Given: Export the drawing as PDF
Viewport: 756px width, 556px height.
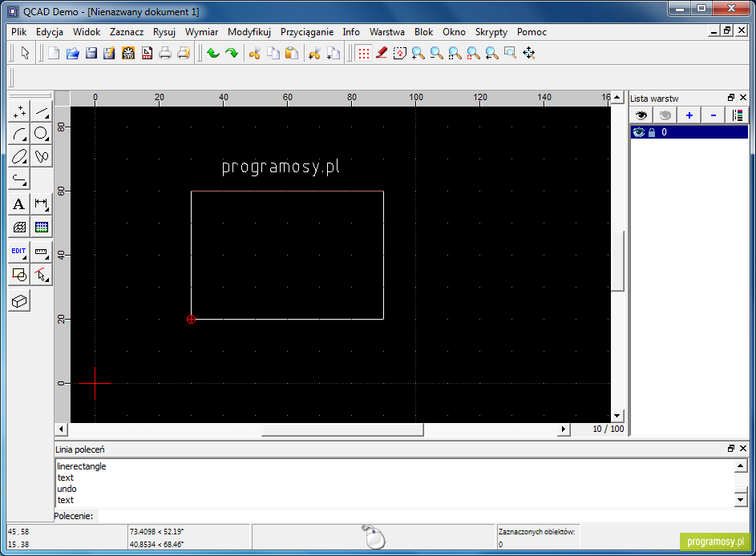Looking at the screenshot, I should [x=147, y=53].
